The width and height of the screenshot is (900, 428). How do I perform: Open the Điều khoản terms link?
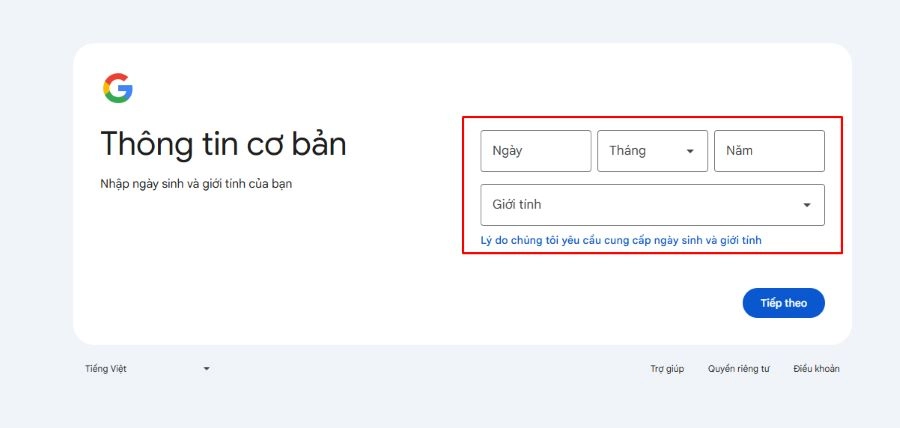816,369
